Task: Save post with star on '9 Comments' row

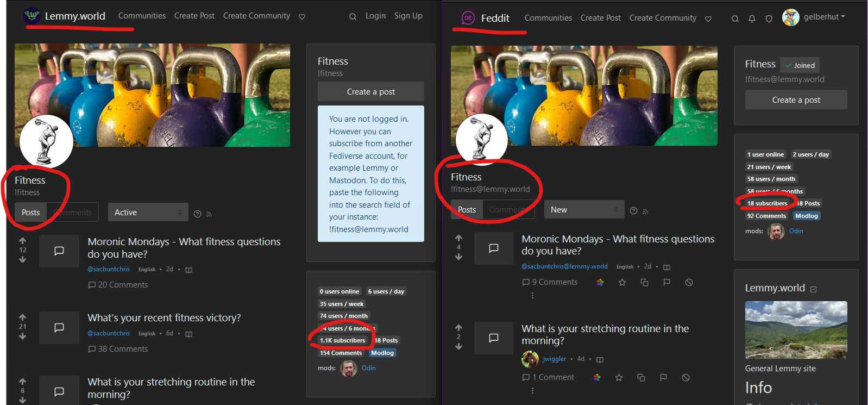Action: tap(622, 282)
